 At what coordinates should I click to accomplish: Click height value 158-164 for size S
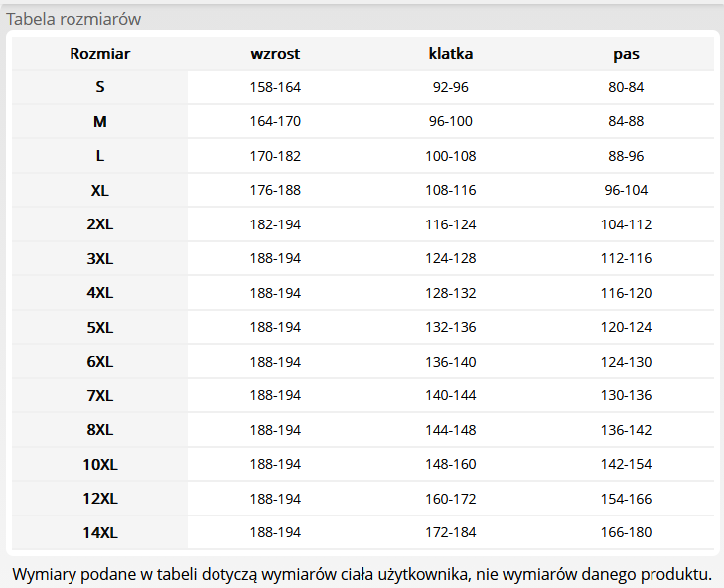pyautogui.click(x=275, y=87)
